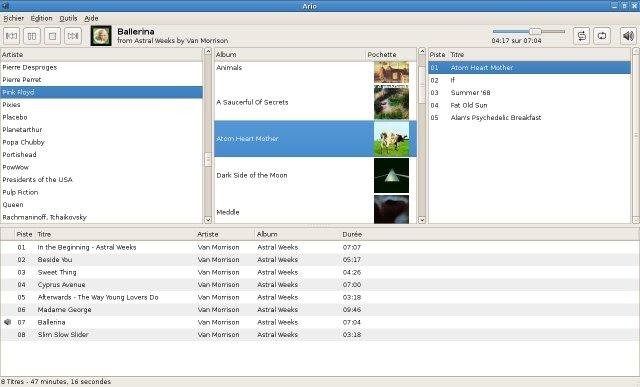Screen dimensions: 640x387
Task: Select track 03 Summer '68
Action: point(529,93)
